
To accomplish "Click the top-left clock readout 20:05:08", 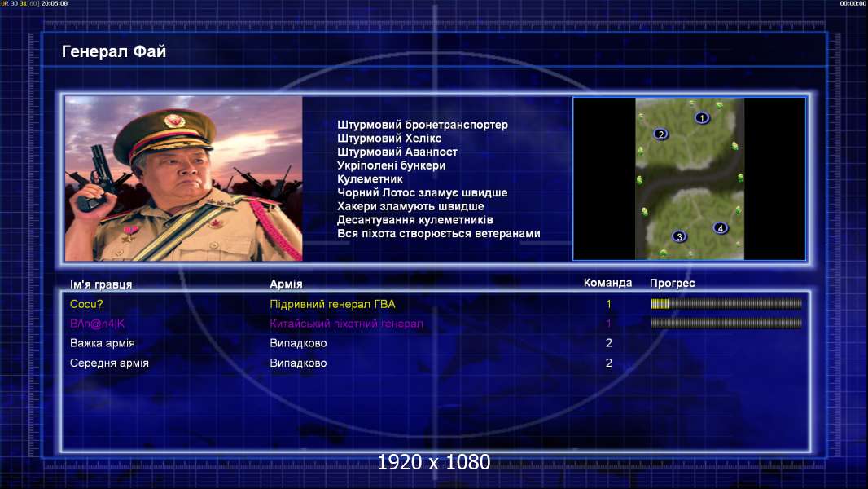I will 55,3.
